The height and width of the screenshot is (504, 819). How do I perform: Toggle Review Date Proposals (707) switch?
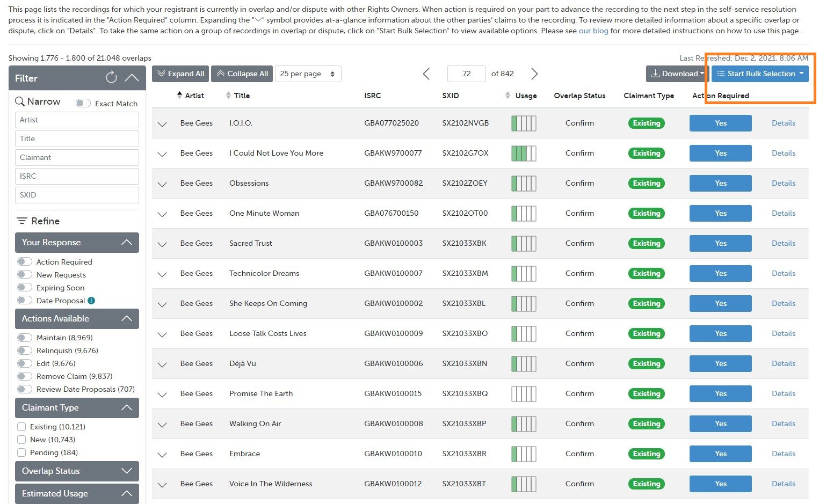click(25, 389)
